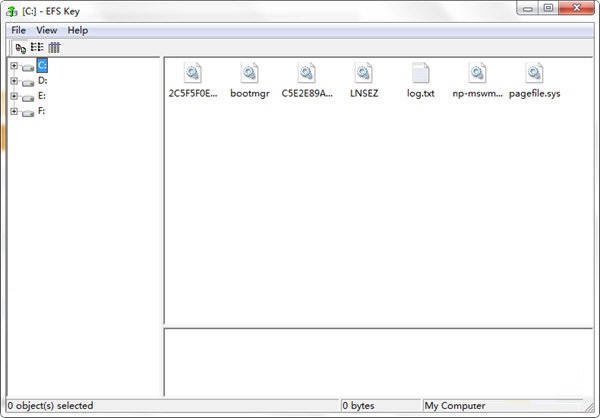Viewport: 600px width, 418px height.
Task: Expand the C: drive tree node
Action: click(x=14, y=66)
